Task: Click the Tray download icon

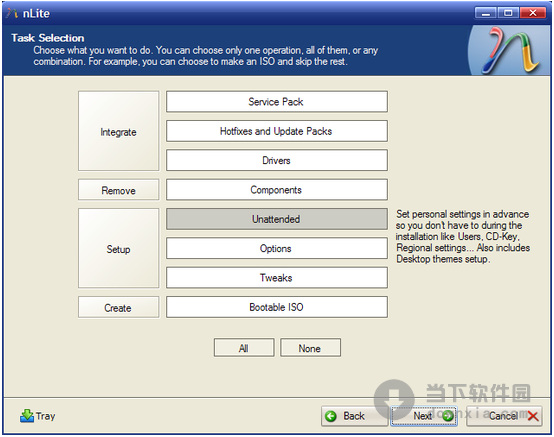Action: pos(27,416)
